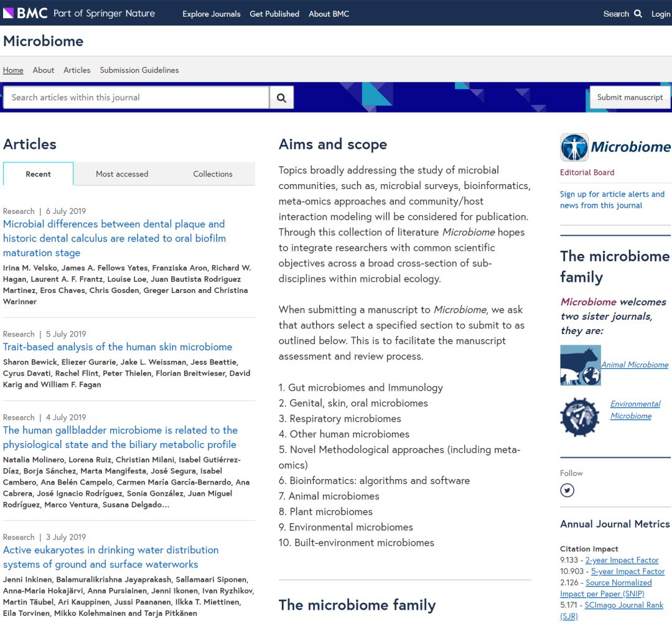672x624 pixels.
Task: Open article on dental plaque and calculus
Action: click(114, 238)
